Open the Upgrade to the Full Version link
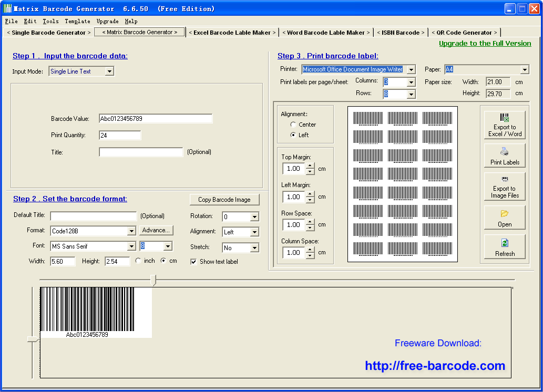The height and width of the screenshot is (392, 543). pyautogui.click(x=484, y=43)
